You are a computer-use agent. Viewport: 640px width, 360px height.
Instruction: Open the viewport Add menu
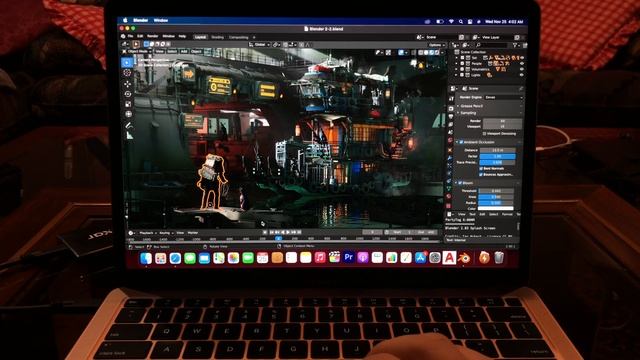coord(184,51)
